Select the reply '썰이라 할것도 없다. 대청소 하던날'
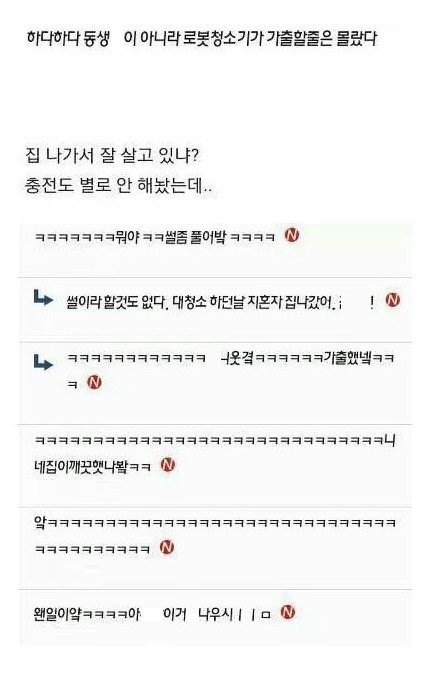This screenshot has width=422, height=697. point(204,303)
